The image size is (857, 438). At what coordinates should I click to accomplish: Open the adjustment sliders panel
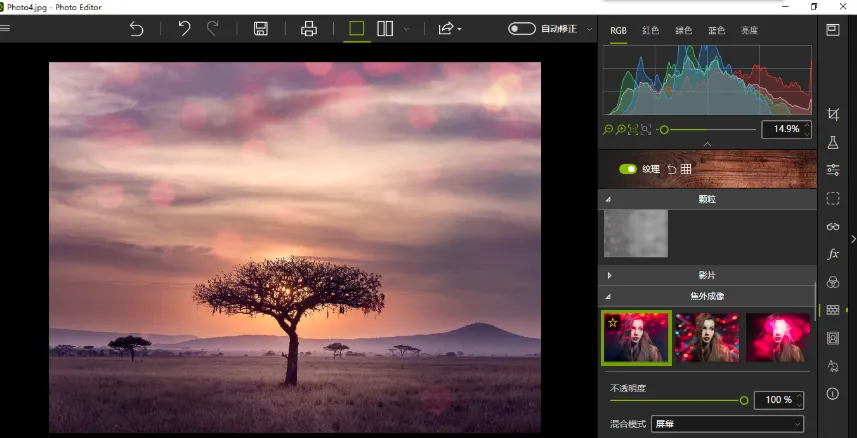point(832,170)
